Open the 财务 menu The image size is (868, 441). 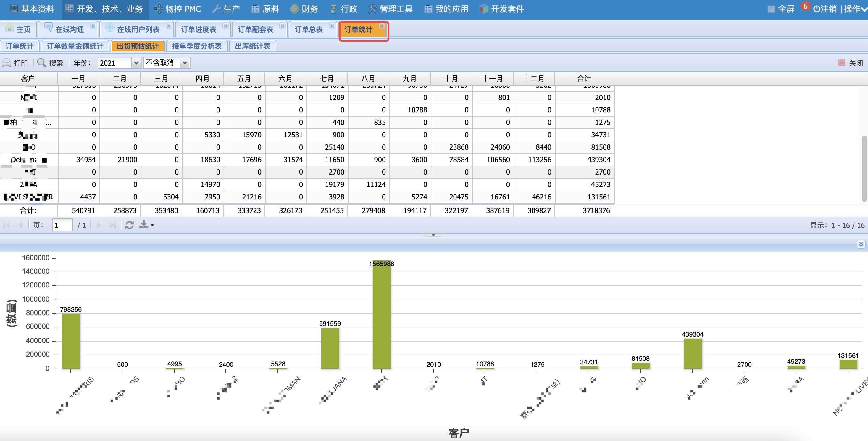pyautogui.click(x=304, y=9)
